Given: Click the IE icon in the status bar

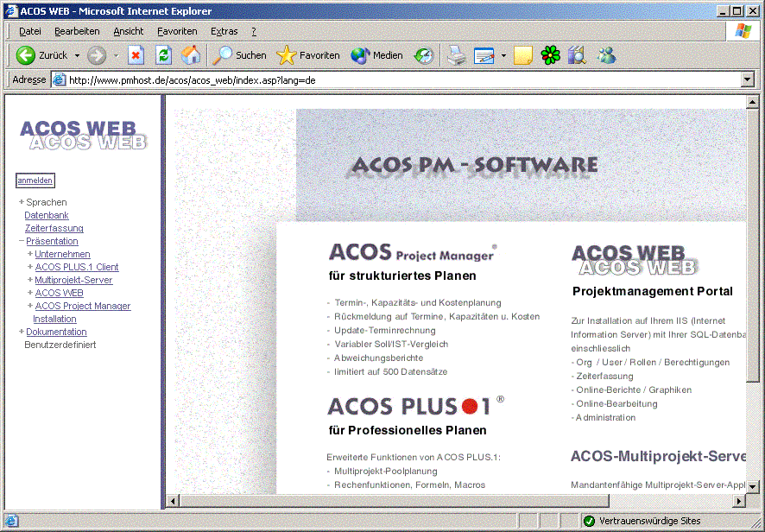Looking at the screenshot, I should click(x=11, y=521).
